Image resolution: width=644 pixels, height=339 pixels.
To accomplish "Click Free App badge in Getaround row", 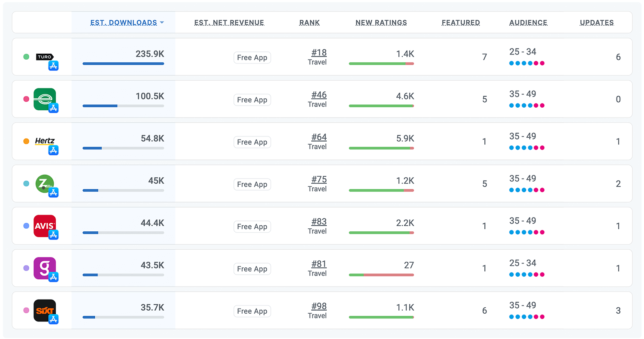I will pyautogui.click(x=252, y=269).
